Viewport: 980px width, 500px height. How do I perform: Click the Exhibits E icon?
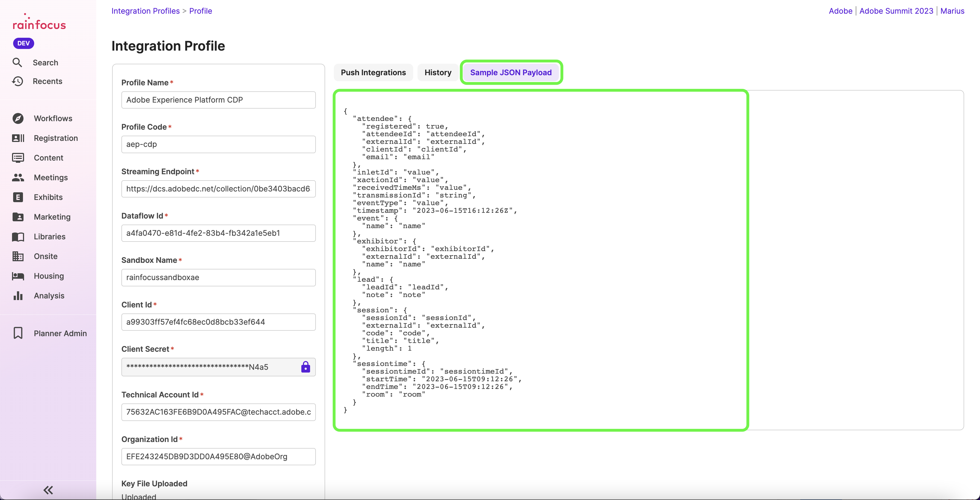[x=18, y=197]
